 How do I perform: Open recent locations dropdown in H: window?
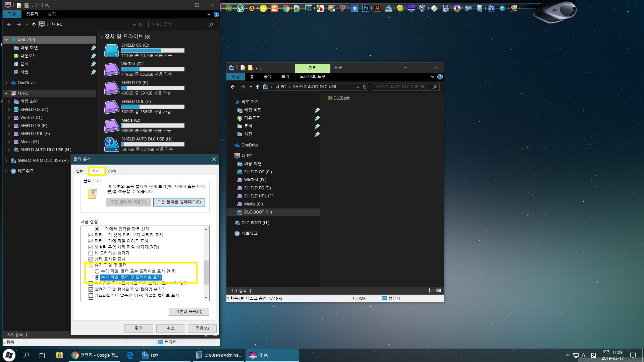pyautogui.click(x=250, y=87)
